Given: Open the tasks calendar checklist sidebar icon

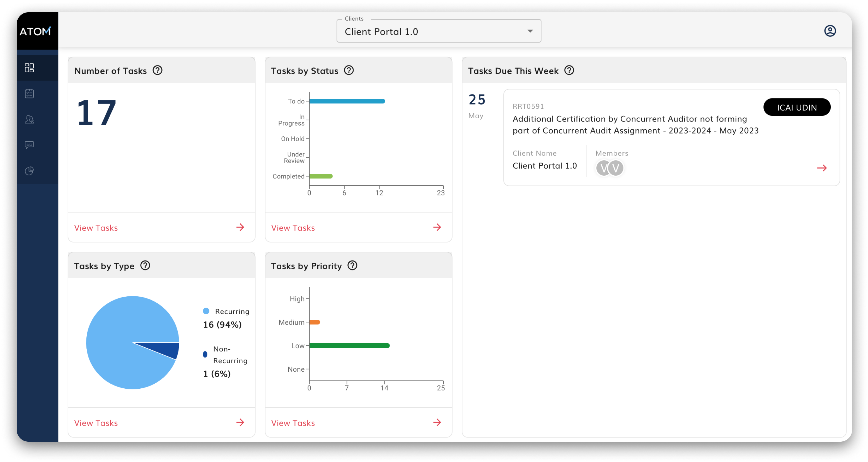Looking at the screenshot, I should 29,93.
